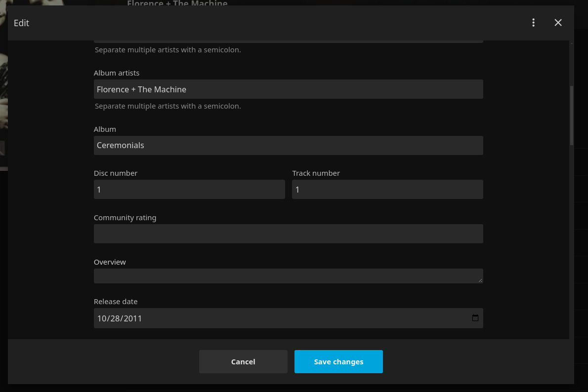This screenshot has height=392, width=588.
Task: Select the Track number input
Action: click(387, 190)
